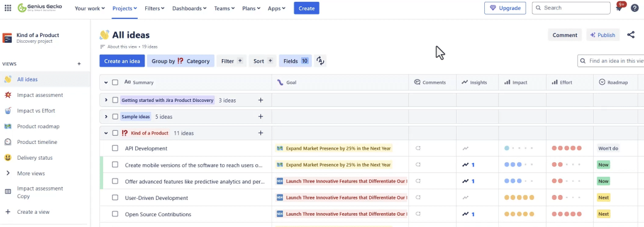The image size is (644, 227).
Task: Click the top Search field
Action: coord(571,8)
